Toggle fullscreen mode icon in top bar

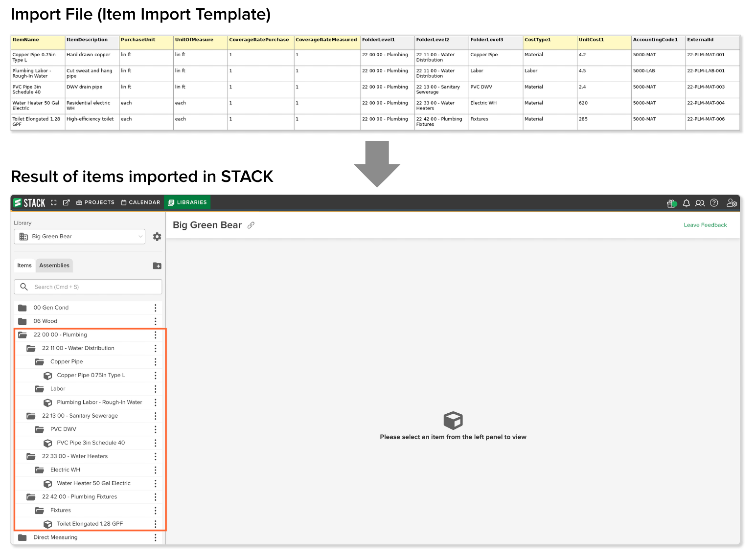(x=53, y=203)
